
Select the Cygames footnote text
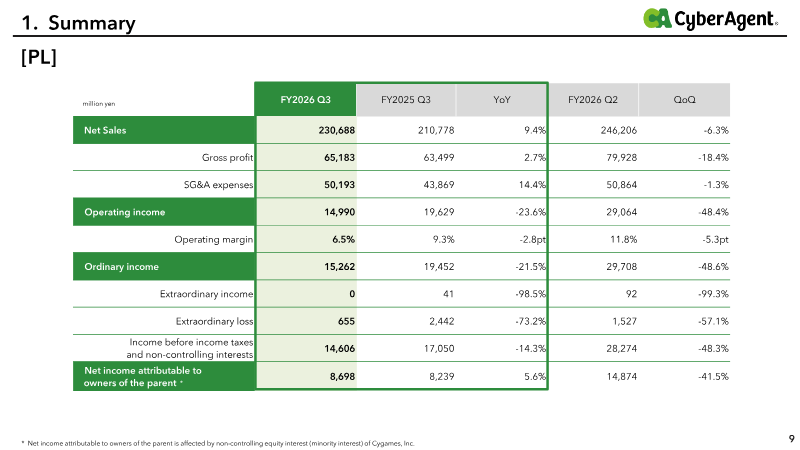(218, 443)
